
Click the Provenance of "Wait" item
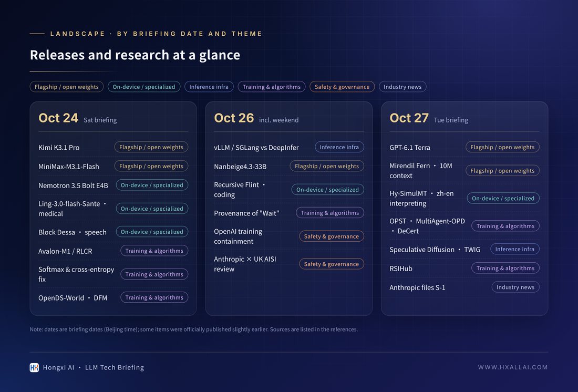click(x=246, y=213)
